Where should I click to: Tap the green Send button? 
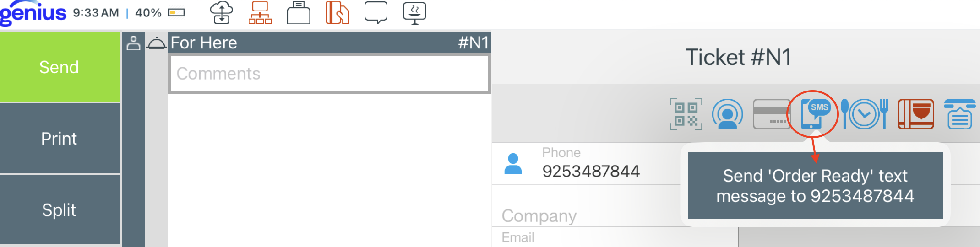point(60,67)
